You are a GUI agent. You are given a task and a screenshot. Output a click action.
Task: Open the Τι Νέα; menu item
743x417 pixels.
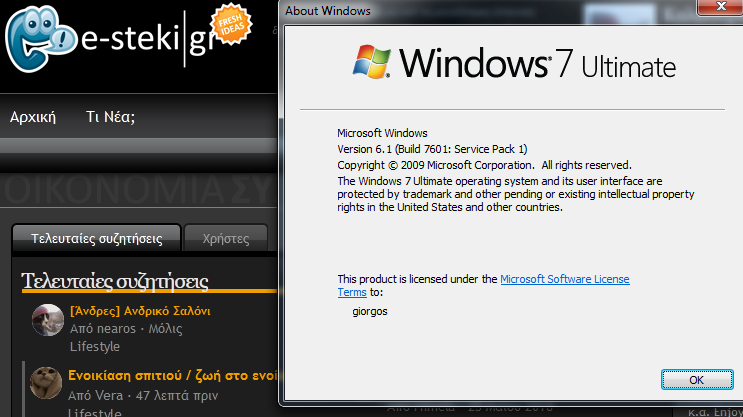(110, 117)
